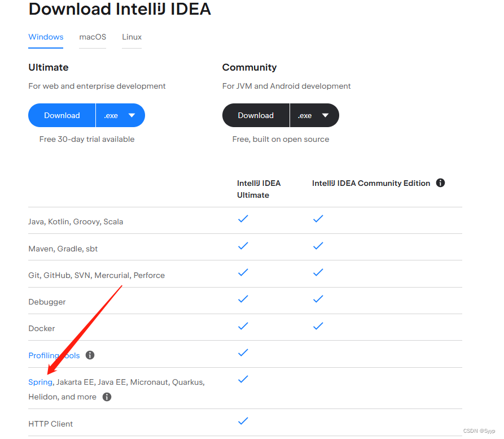504x439 pixels.
Task: Click the IntelliJ IDEA Community Edition column header
Action: click(x=371, y=183)
